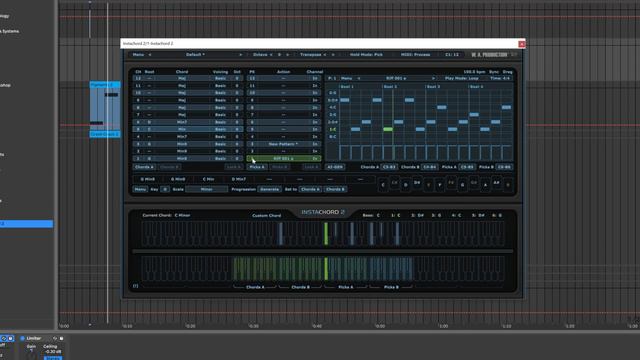
Task: Click the small icon at keyboard panel bottom-left
Action: tap(136, 286)
